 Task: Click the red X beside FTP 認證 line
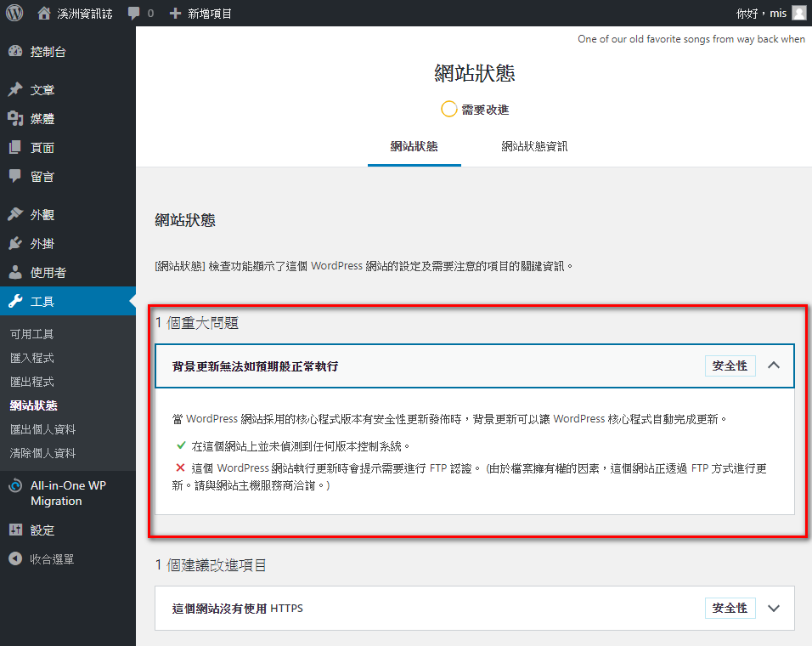tap(180, 467)
